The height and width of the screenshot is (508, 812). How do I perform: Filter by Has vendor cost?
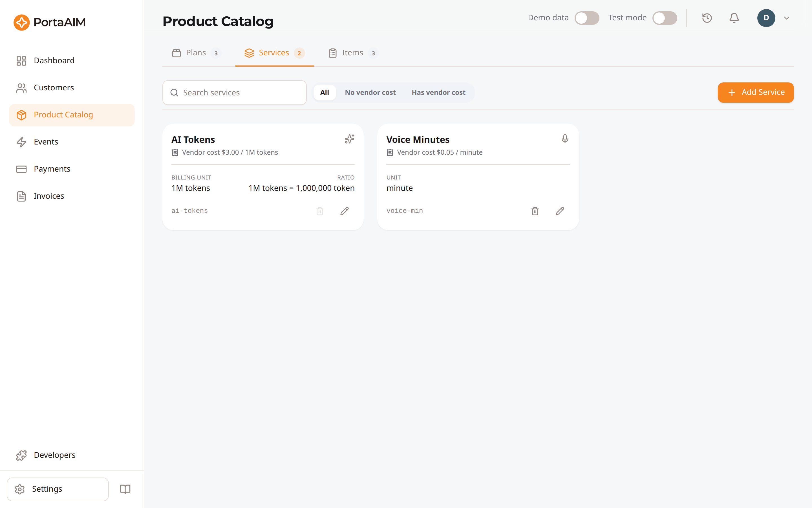[x=438, y=92]
